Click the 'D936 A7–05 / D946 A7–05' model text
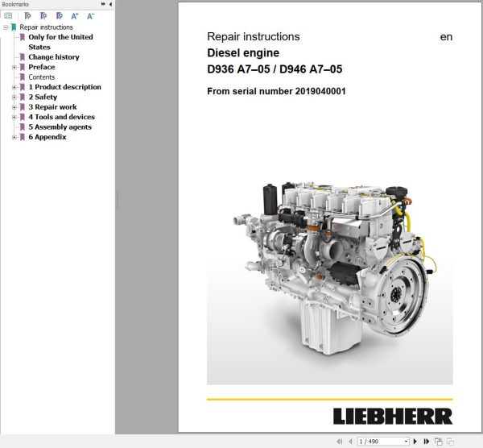The width and height of the screenshot is (483, 448). click(x=275, y=69)
